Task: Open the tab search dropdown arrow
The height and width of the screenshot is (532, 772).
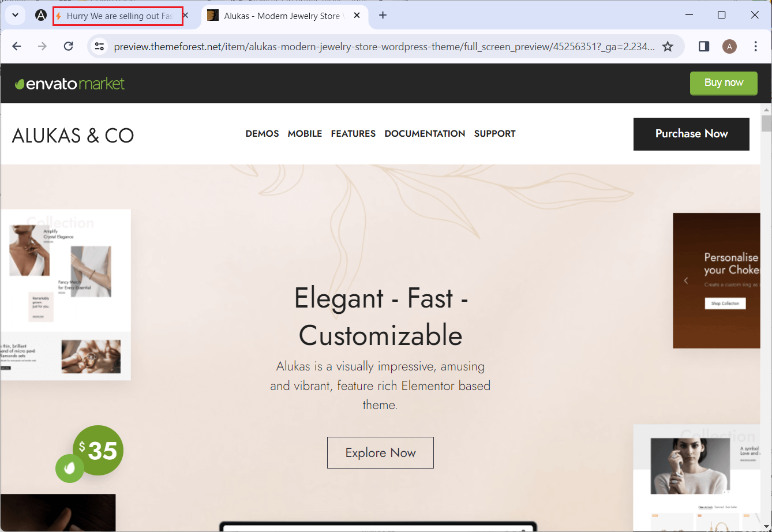Action: coord(15,16)
